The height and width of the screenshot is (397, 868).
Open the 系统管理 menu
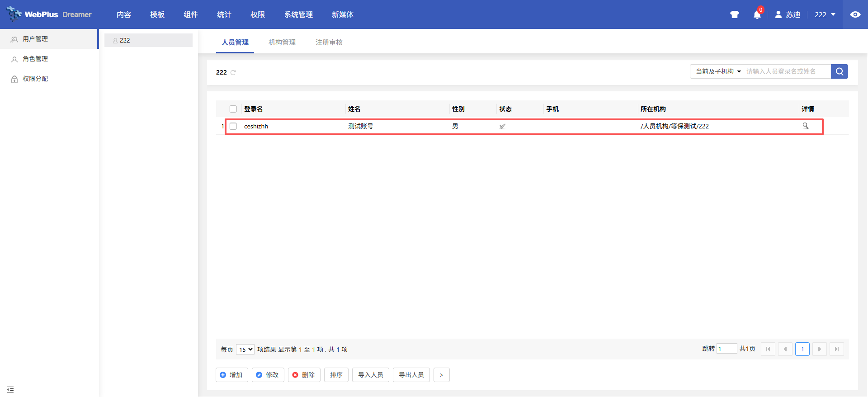point(298,14)
